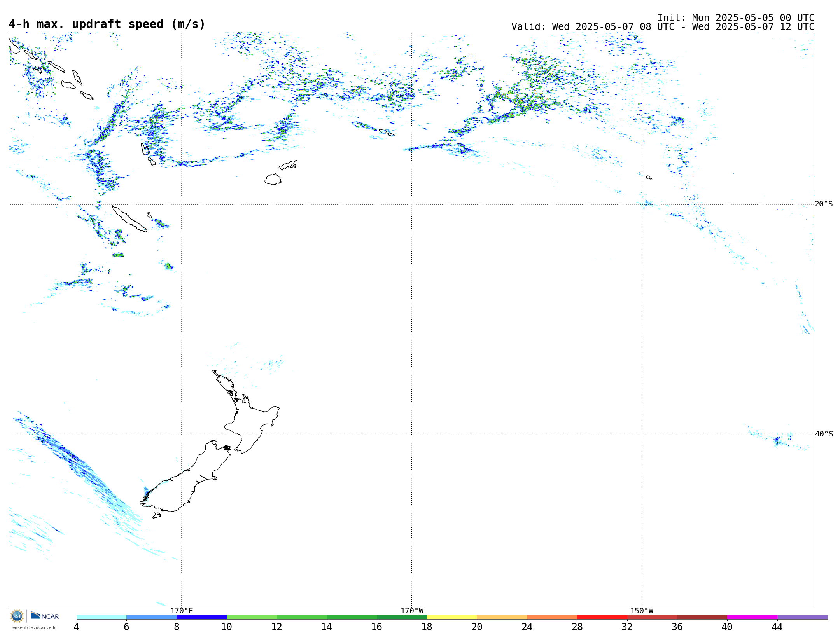
Task: Click the NCAR logo
Action: [45, 616]
